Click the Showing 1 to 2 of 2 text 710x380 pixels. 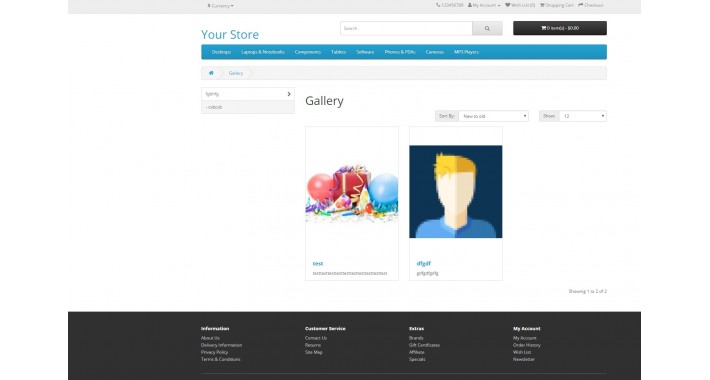588,291
